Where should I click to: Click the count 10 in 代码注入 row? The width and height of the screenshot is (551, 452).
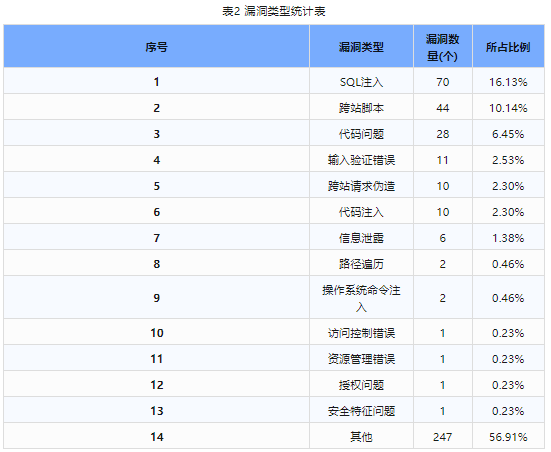(x=443, y=212)
